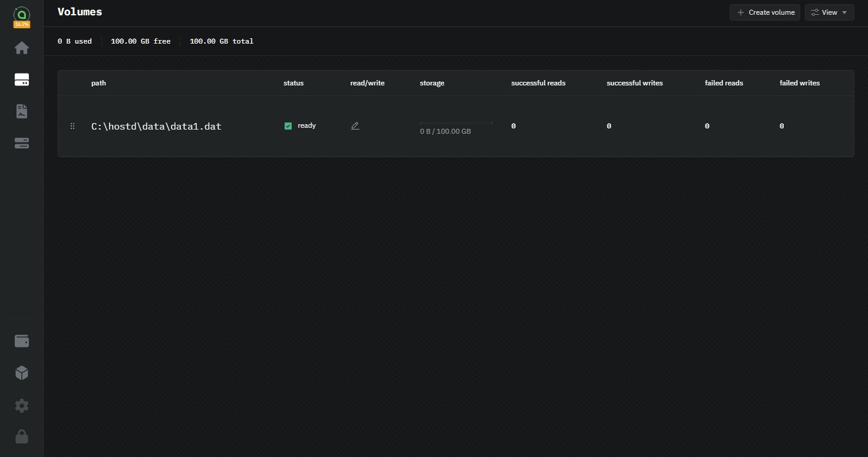Open the Contracts page icon in the sidebar
Image resolution: width=868 pixels, height=457 pixels.
pyautogui.click(x=22, y=111)
